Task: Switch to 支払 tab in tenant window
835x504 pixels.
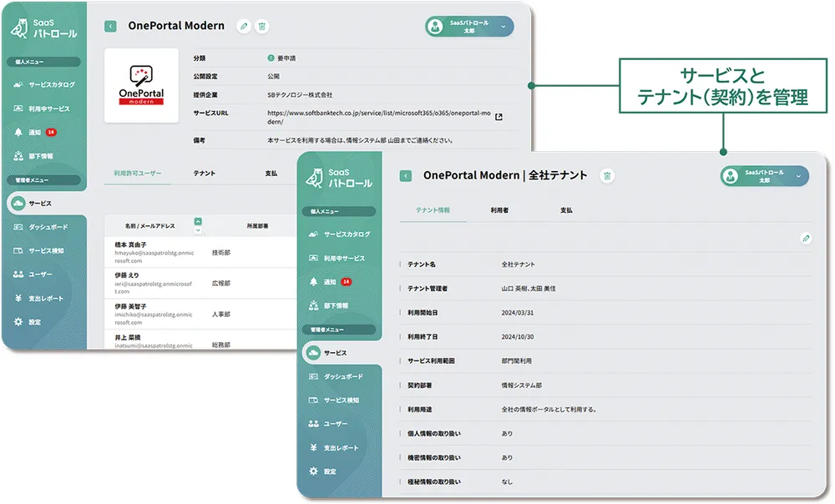Action: (566, 210)
